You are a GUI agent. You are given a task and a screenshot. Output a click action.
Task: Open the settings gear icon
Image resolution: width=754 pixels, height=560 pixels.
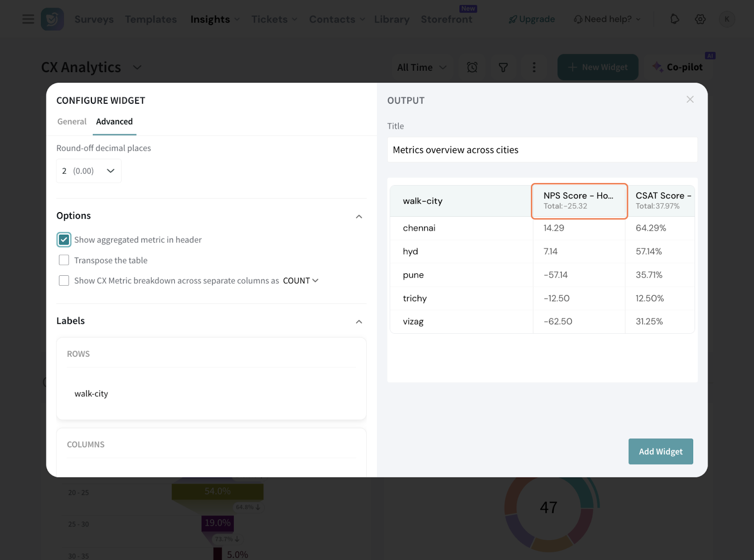[700, 19]
